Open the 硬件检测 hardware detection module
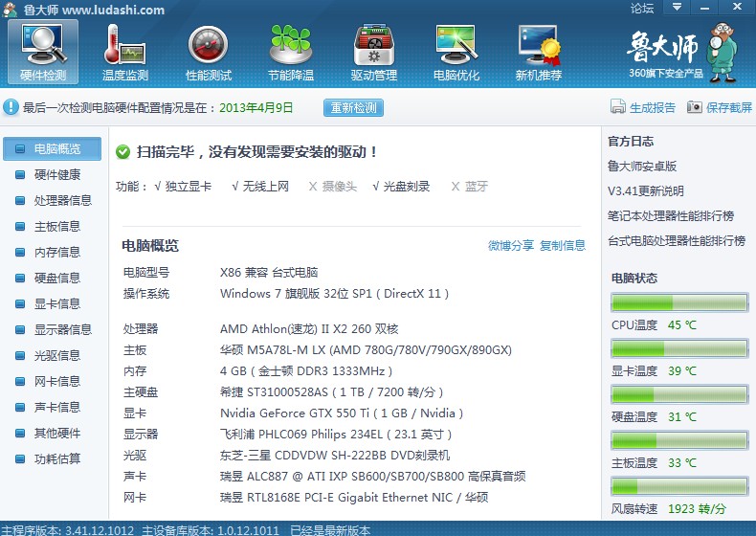The height and width of the screenshot is (536, 756). tap(42, 52)
